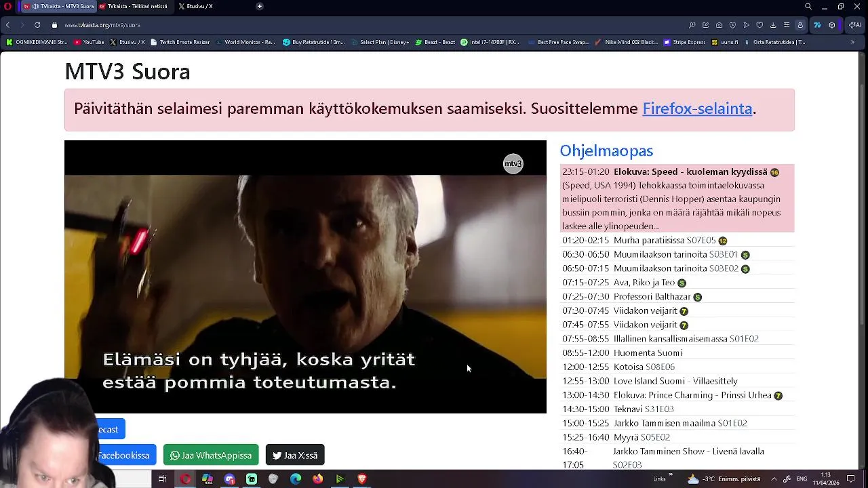The image size is (868, 488).
Task: Open the Opera main menu icon
Action: (7, 6)
